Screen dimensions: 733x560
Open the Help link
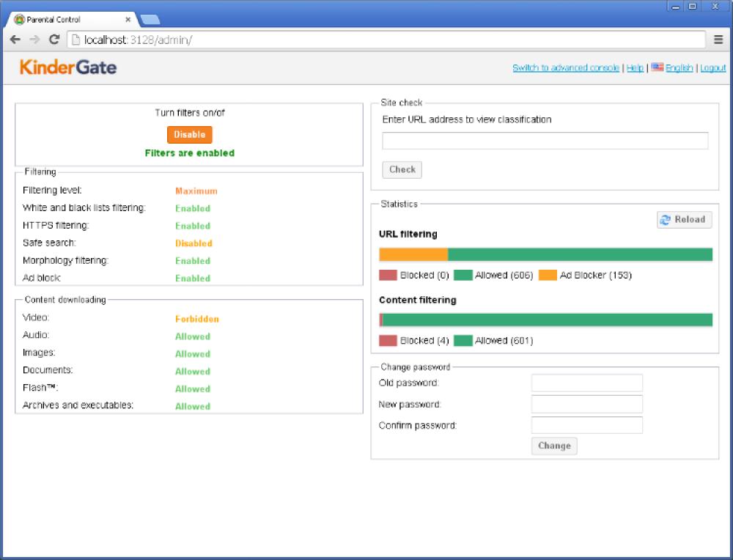pyautogui.click(x=635, y=67)
